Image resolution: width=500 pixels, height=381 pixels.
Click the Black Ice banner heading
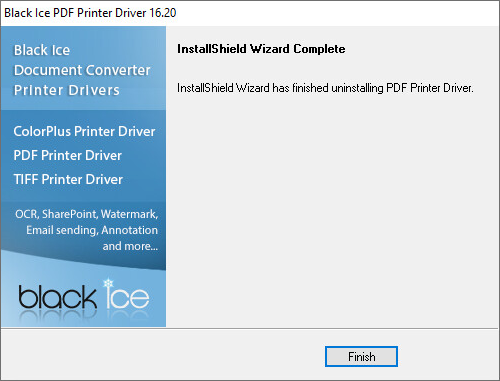point(42,50)
